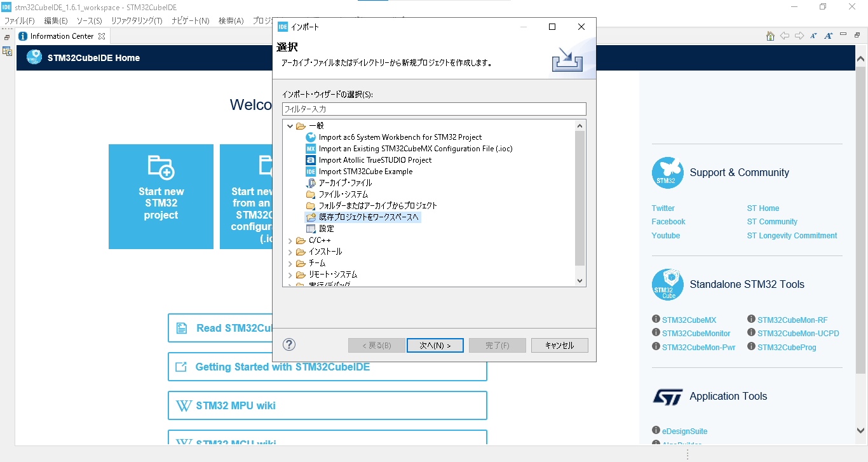Click the ファイル・システム folder icon
868x462 pixels.
311,194
